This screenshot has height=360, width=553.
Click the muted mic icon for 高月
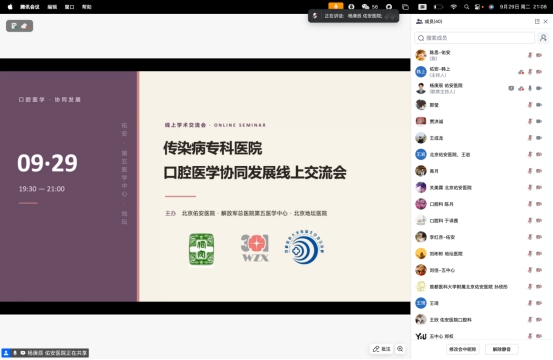530,171
